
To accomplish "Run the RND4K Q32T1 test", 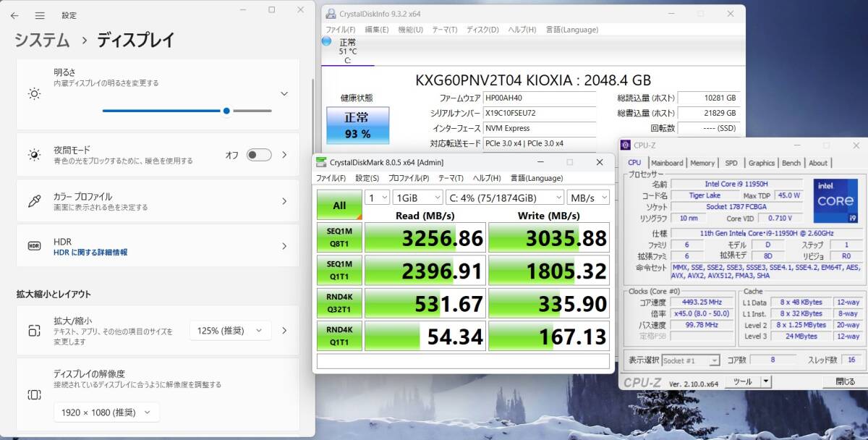I will [x=339, y=303].
